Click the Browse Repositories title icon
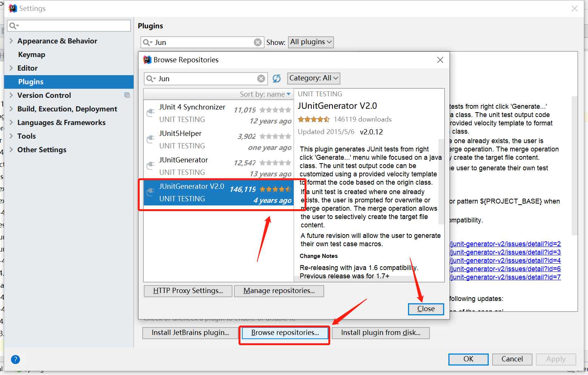The height and width of the screenshot is (375, 588). (147, 60)
